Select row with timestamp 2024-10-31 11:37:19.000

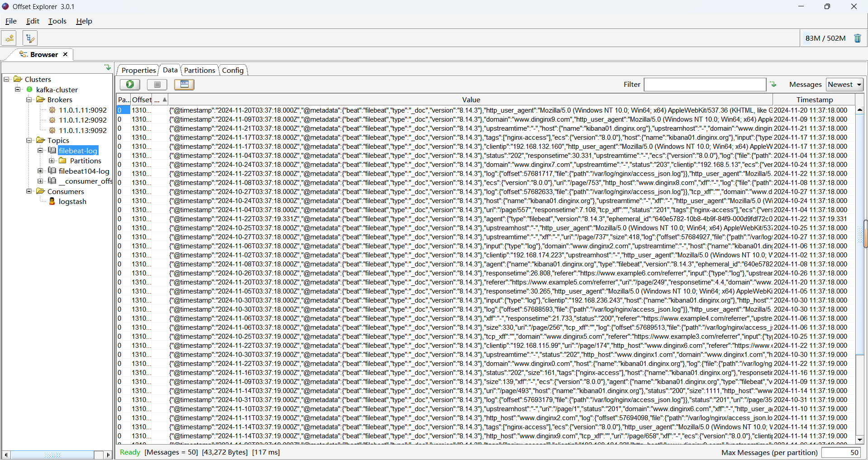pos(486,400)
